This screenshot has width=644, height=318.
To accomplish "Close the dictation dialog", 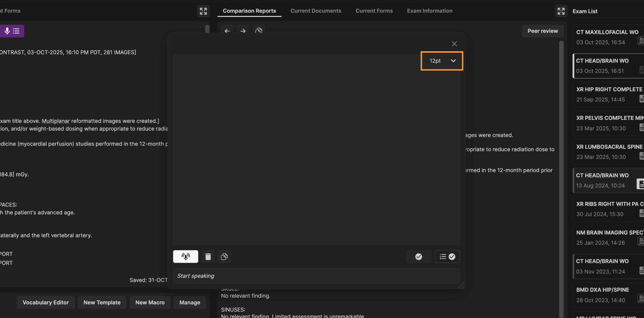I will (x=454, y=44).
